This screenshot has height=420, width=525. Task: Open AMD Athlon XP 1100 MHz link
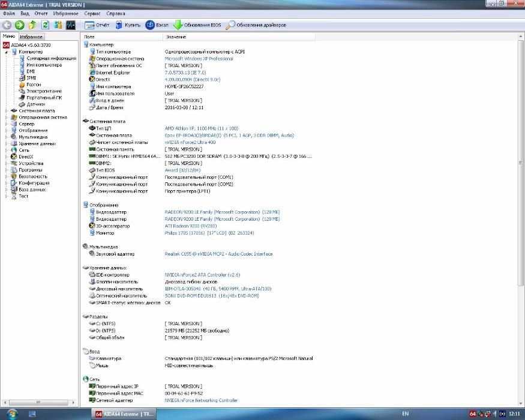click(x=202, y=128)
